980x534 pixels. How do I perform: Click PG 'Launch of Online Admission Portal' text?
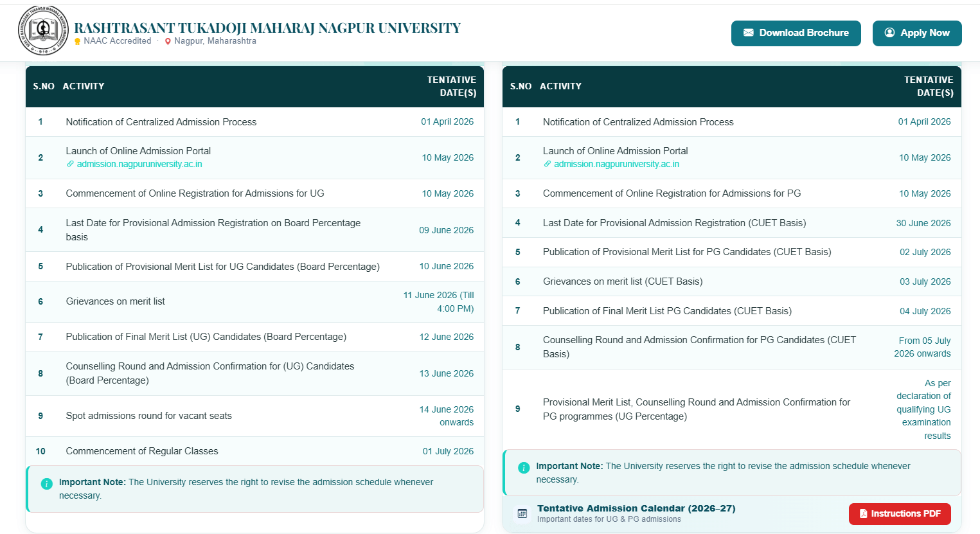click(615, 151)
